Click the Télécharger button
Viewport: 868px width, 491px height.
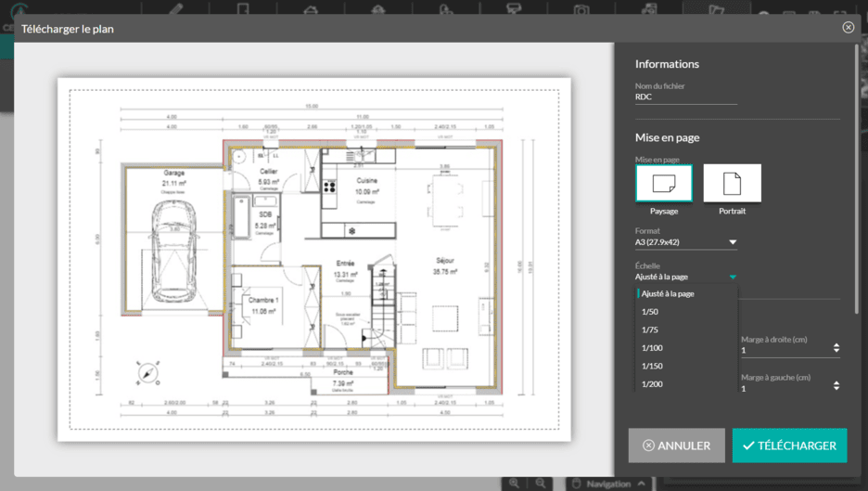coord(789,446)
